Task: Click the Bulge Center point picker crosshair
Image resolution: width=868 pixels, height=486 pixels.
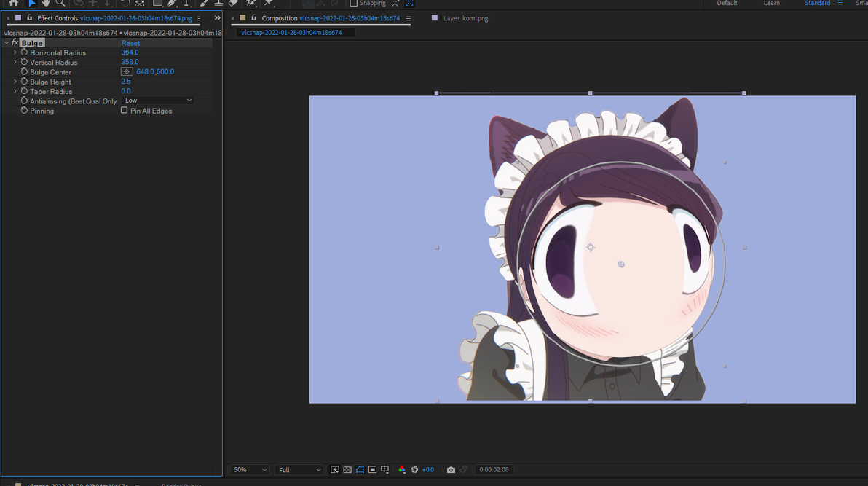Action: click(x=127, y=71)
